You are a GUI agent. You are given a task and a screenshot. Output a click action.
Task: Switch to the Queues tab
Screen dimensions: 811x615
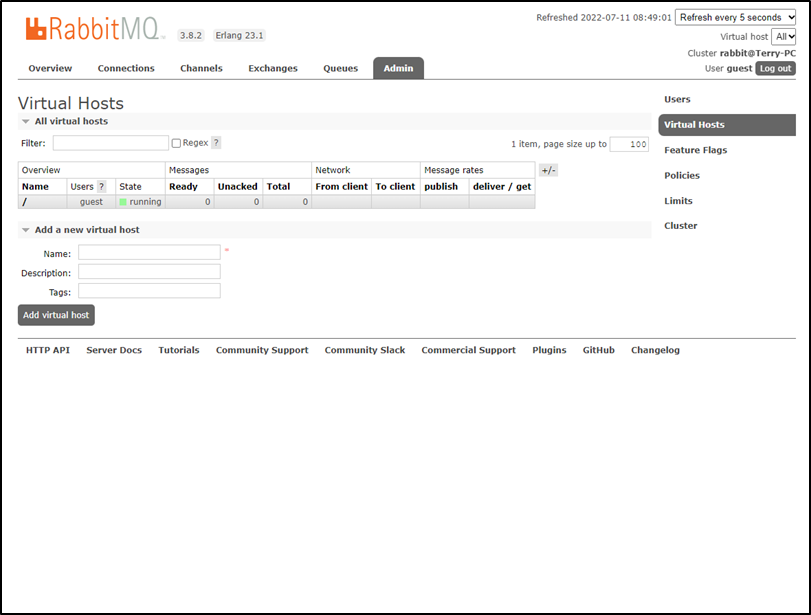click(340, 68)
